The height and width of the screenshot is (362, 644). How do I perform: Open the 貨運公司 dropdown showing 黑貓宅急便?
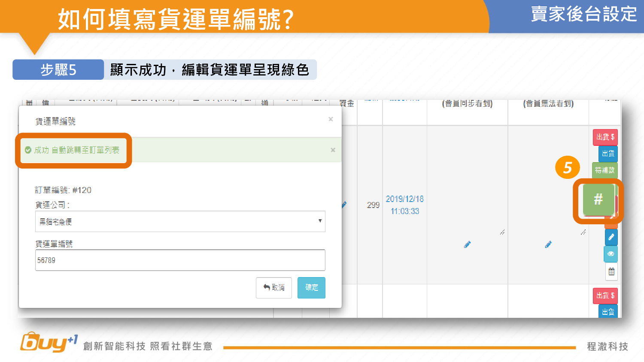[x=180, y=221]
